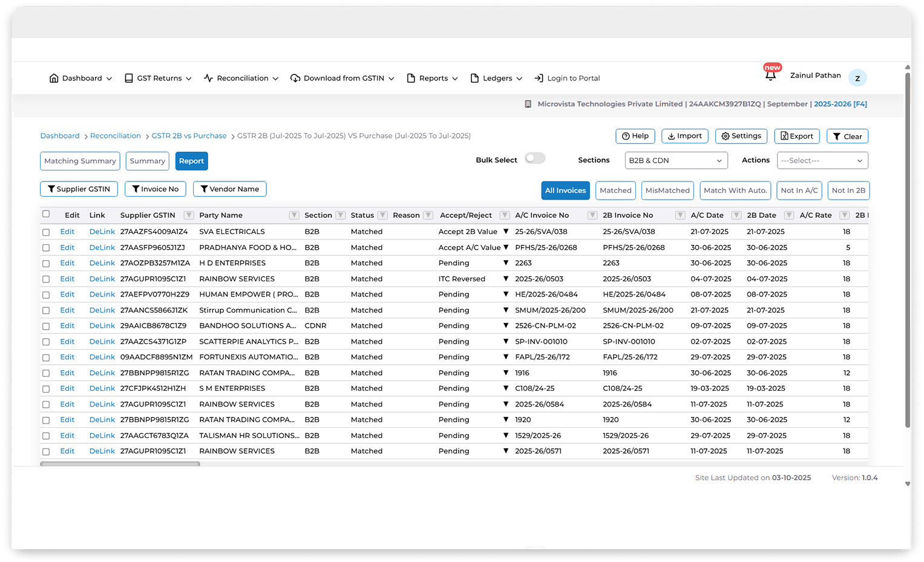
Task: Show MisMatched invoices filter
Action: pos(667,191)
